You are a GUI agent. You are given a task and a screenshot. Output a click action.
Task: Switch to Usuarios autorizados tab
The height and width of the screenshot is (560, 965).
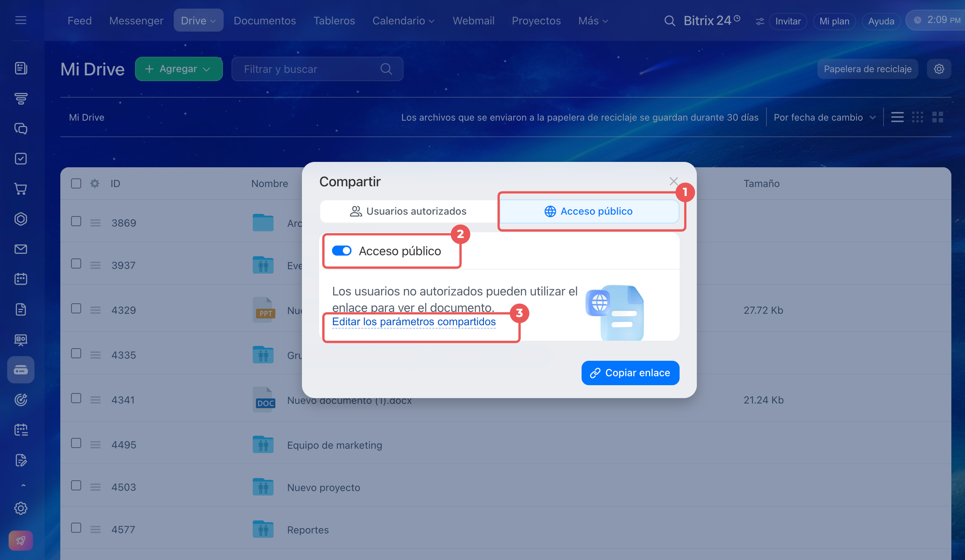coord(408,211)
